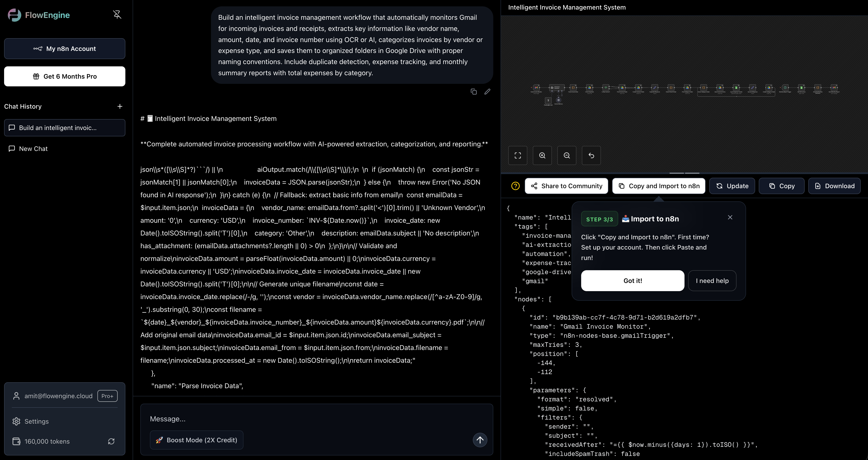The width and height of the screenshot is (868, 460).
Task: Click the yellow help question icon
Action: tap(515, 186)
